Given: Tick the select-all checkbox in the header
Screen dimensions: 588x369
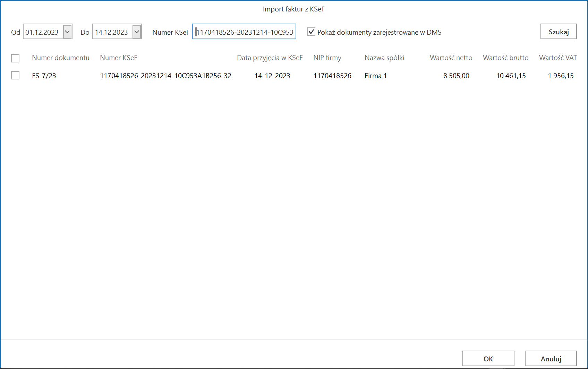Looking at the screenshot, I should 15,58.
